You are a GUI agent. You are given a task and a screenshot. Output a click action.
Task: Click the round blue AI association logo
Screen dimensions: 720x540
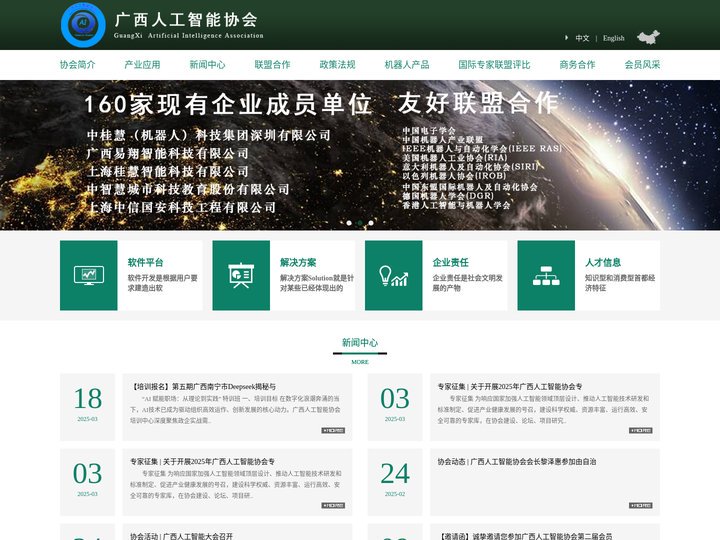click(x=83, y=24)
